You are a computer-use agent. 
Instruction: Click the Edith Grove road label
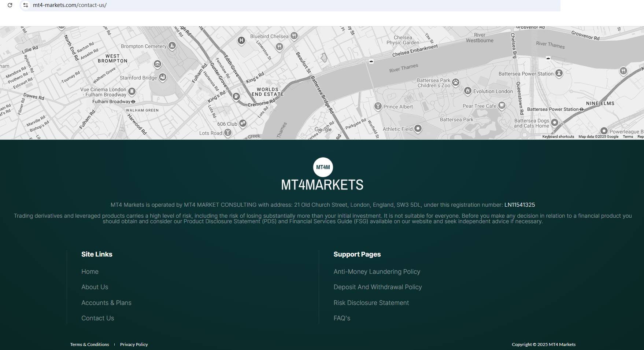(x=232, y=66)
